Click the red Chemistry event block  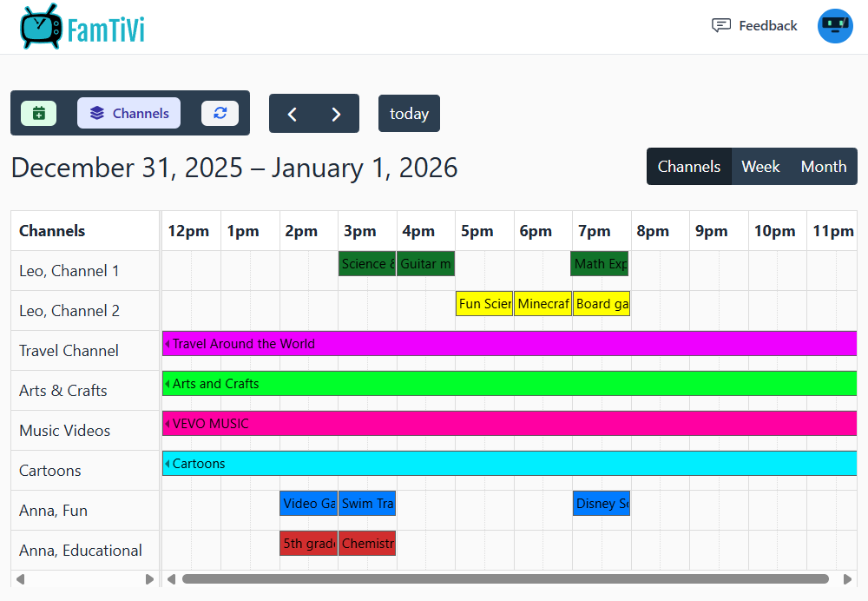(x=367, y=544)
